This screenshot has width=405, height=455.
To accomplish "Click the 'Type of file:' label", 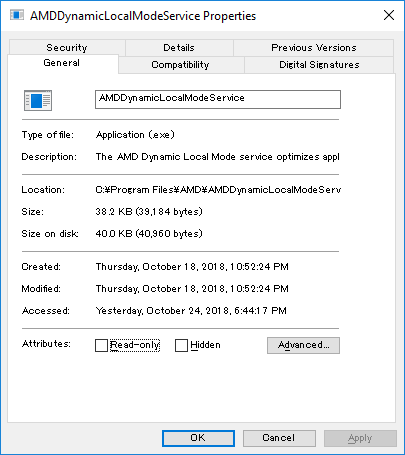I will 48,135.
